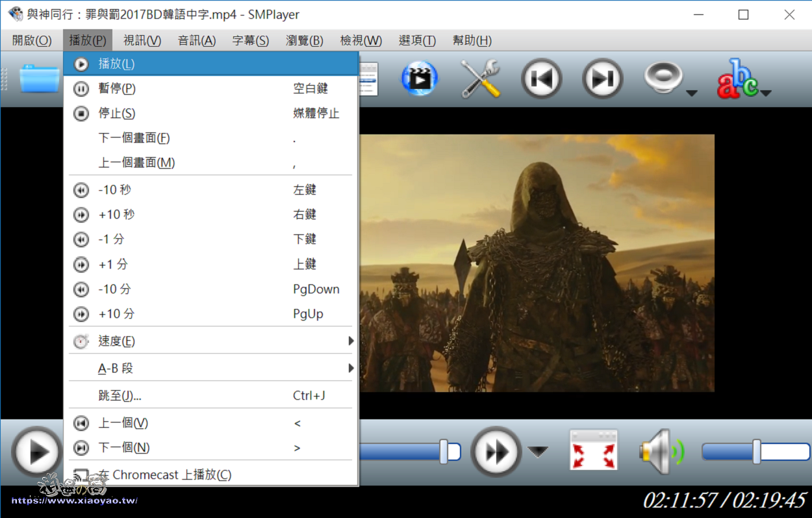
Task: Select 下一個(N) playlist entry
Action: (211, 447)
